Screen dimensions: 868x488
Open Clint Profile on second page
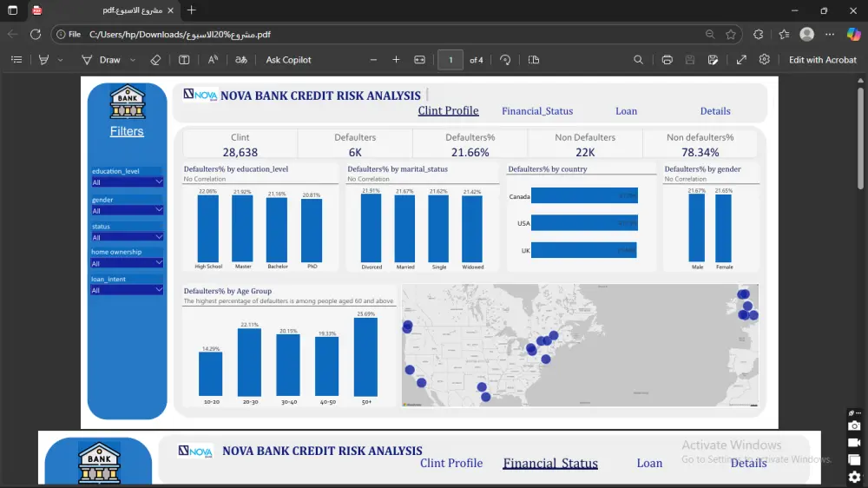451,463
